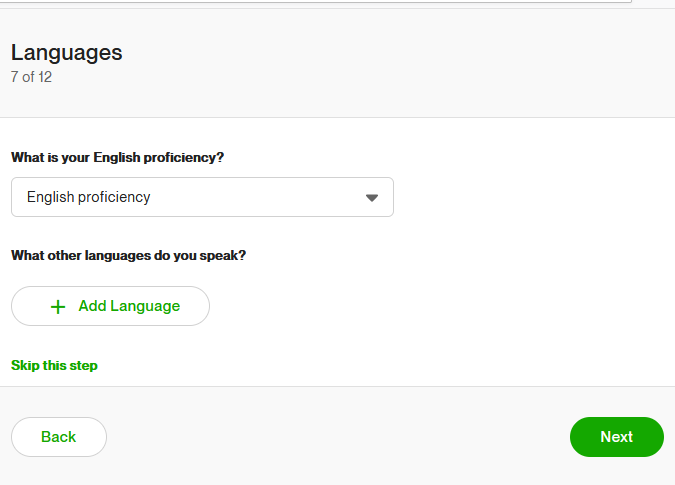Viewport: 675px width, 485px height.
Task: Click the white Next text on green button
Action: click(616, 437)
